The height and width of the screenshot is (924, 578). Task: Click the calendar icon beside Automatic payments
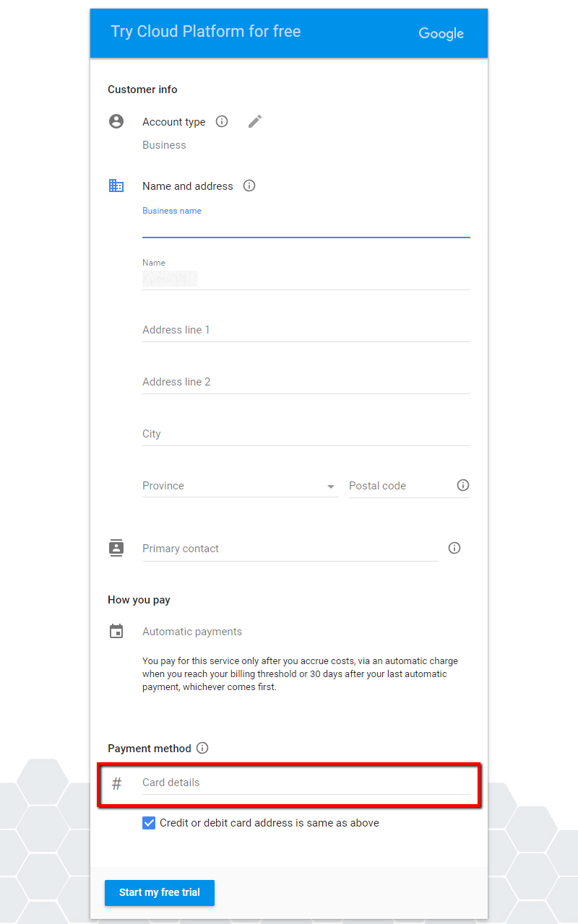116,630
